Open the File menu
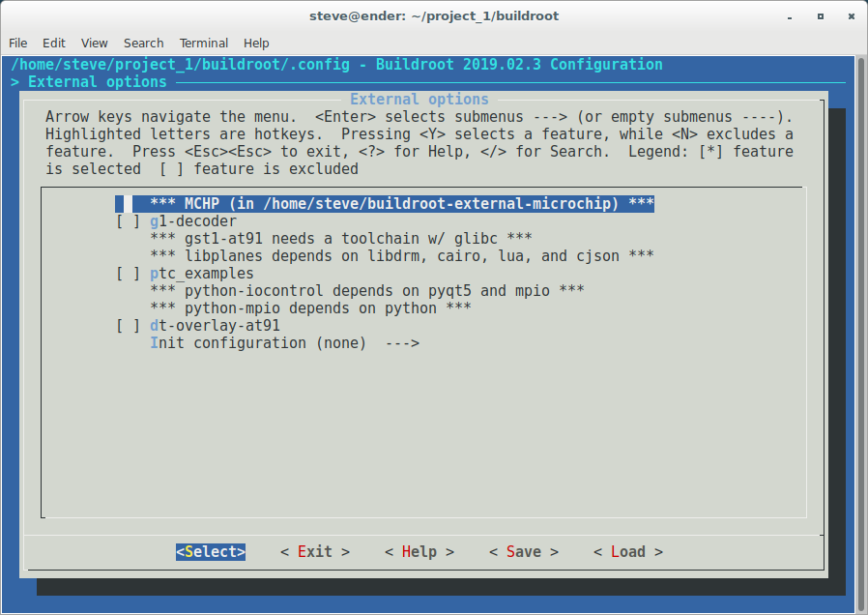This screenshot has height=615, width=868. coord(18,43)
